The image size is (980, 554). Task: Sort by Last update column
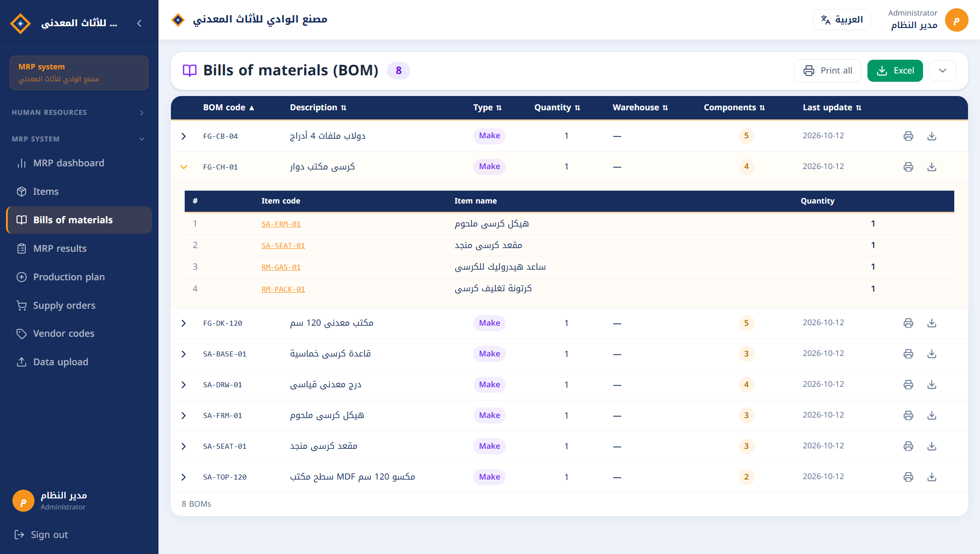pos(832,107)
